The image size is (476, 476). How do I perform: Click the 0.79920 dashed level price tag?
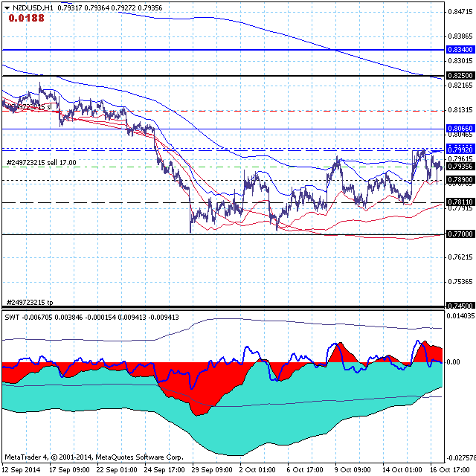pyautogui.click(x=460, y=149)
